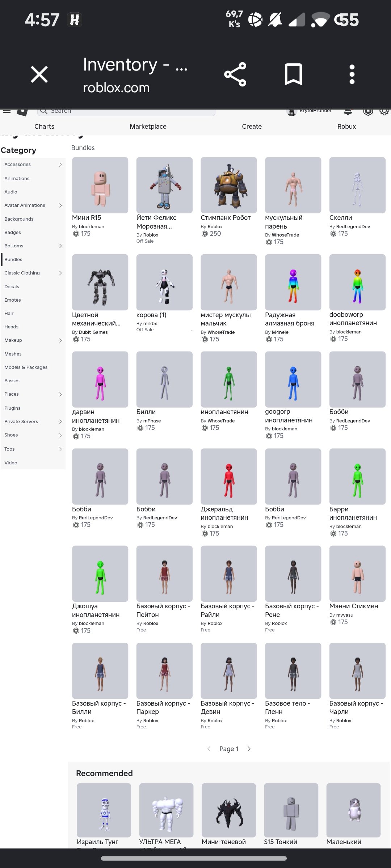Image resolution: width=391 pixels, height=868 pixels.
Task: Select the Video category
Action: [x=11, y=463]
